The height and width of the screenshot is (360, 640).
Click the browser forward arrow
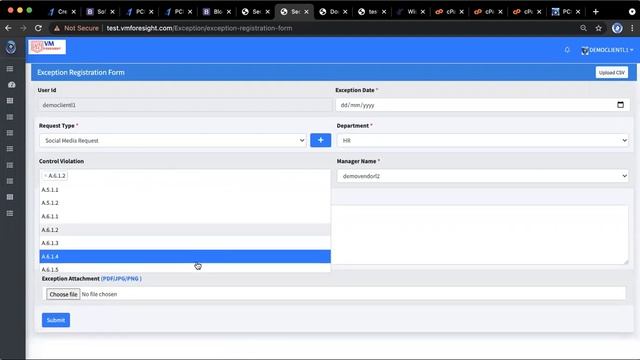click(x=23, y=28)
